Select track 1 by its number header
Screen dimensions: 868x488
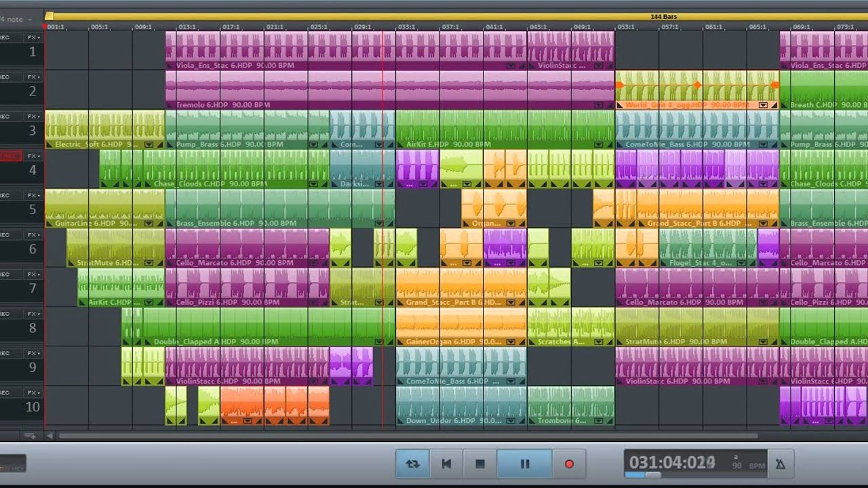(x=32, y=52)
